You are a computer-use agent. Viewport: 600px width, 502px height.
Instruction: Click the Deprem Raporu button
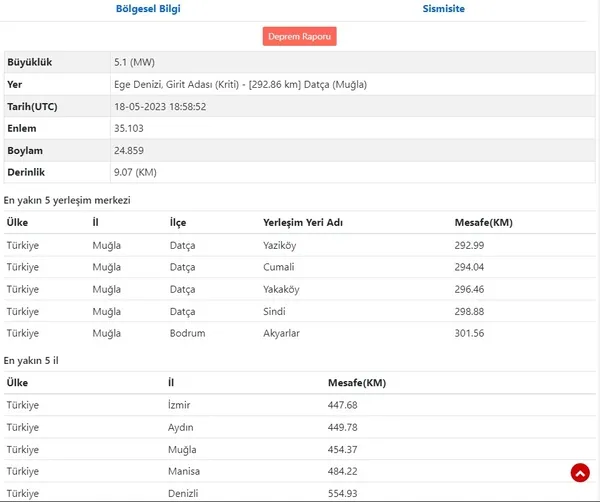pyautogui.click(x=300, y=36)
